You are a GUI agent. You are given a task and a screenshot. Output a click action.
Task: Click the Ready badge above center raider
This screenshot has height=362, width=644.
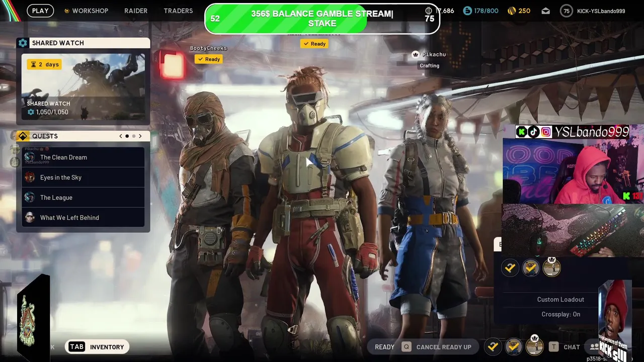(x=314, y=44)
